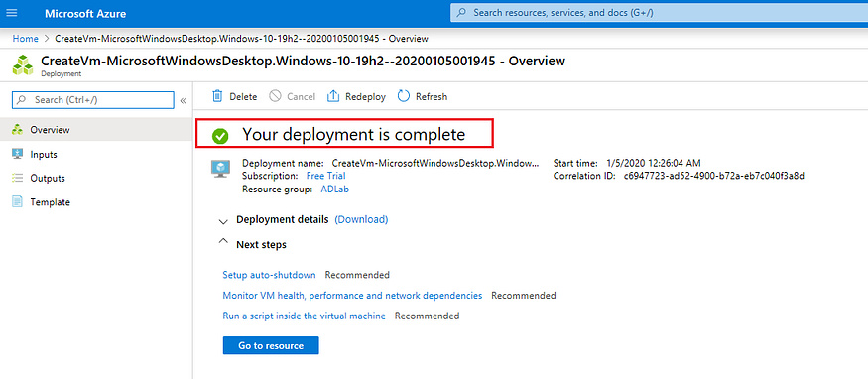Open the ADLab resource group link
868x379 pixels.
tap(335, 189)
